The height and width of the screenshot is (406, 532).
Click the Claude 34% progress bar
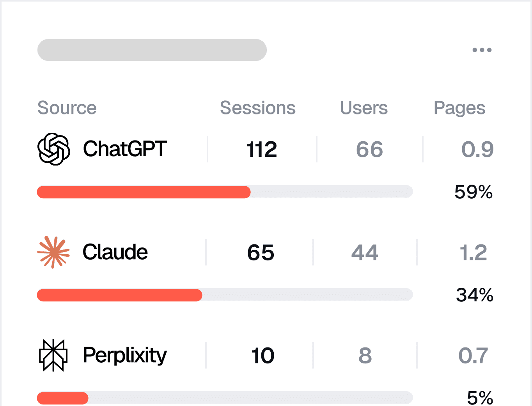tap(225, 295)
